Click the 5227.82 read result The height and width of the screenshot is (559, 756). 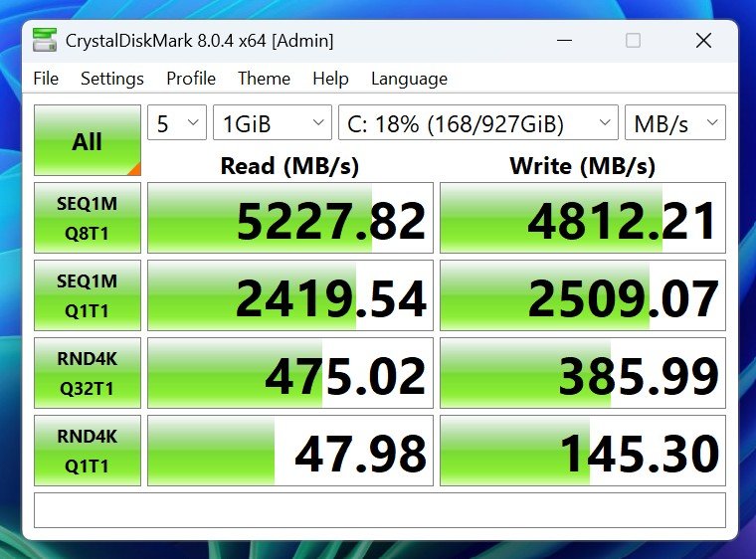pyautogui.click(x=290, y=218)
